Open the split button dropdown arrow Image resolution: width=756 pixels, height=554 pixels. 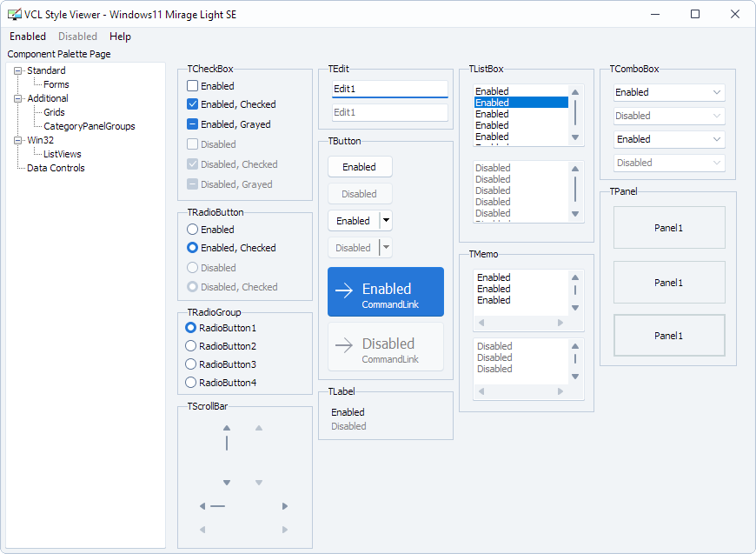(x=386, y=221)
